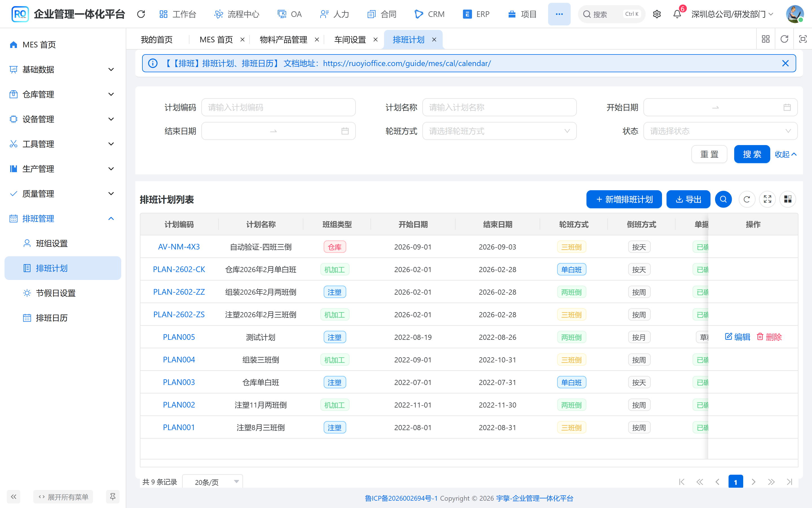Expand the 仓库管理 menu

pyautogui.click(x=63, y=95)
